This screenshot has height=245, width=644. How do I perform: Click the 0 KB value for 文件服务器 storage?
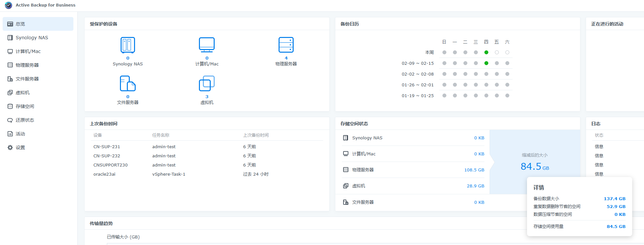click(x=479, y=202)
